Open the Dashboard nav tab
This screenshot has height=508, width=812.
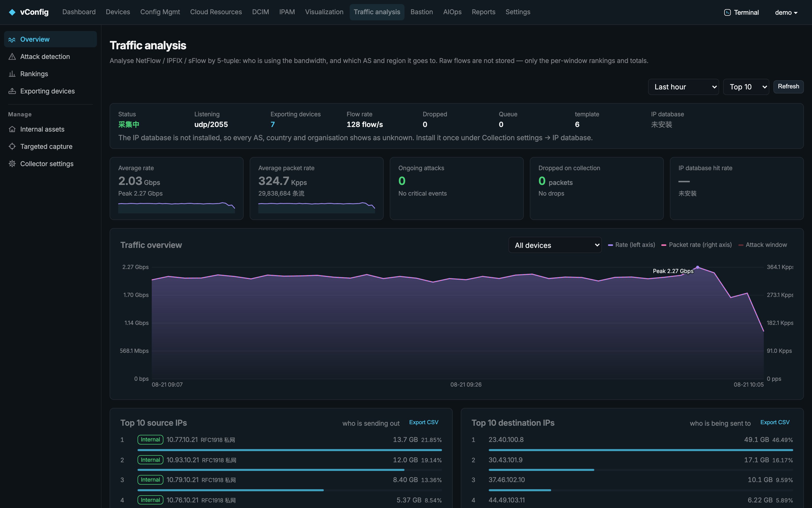coord(79,12)
